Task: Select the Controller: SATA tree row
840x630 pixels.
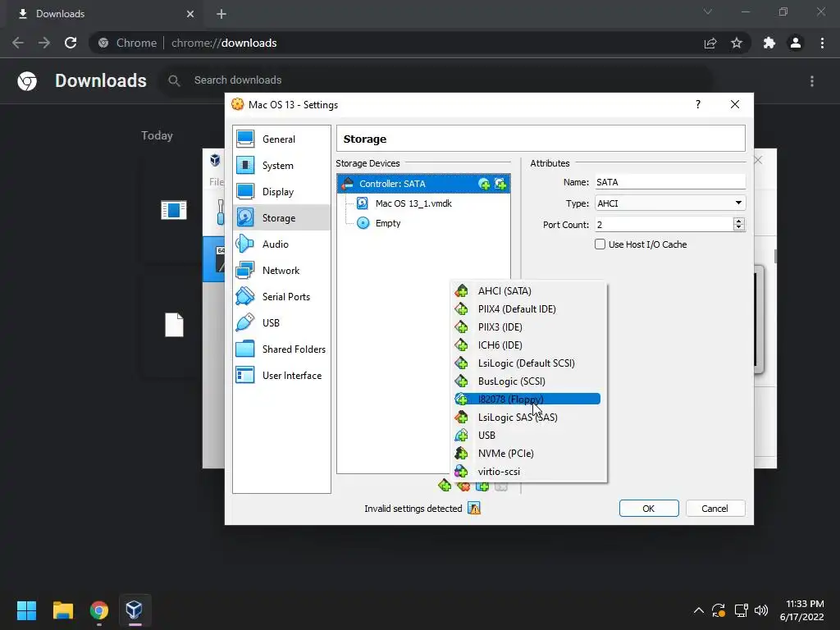Action: click(x=423, y=184)
